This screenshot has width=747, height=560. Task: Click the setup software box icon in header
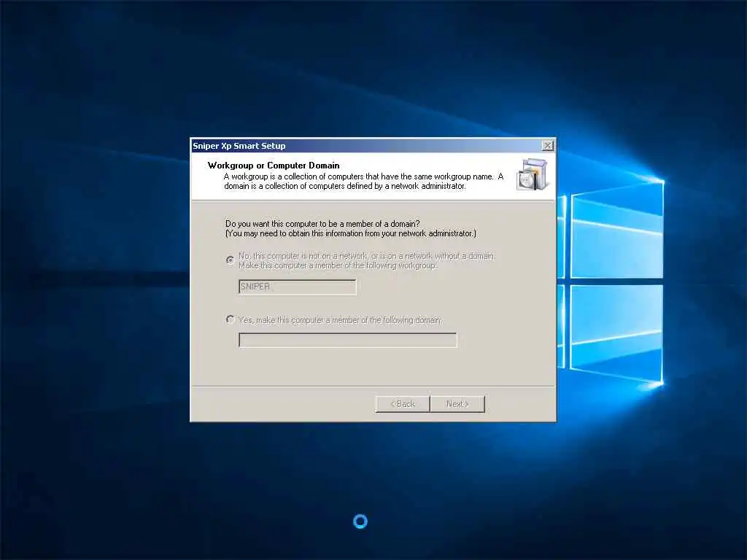point(532,175)
